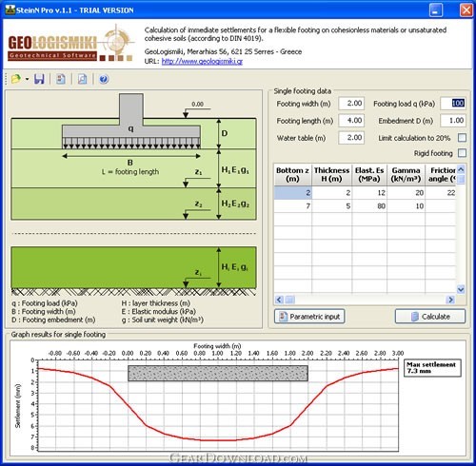Screen dimensions: 476x466
Task: Enable Limit calculation to 20% checkbox
Action: click(463, 138)
